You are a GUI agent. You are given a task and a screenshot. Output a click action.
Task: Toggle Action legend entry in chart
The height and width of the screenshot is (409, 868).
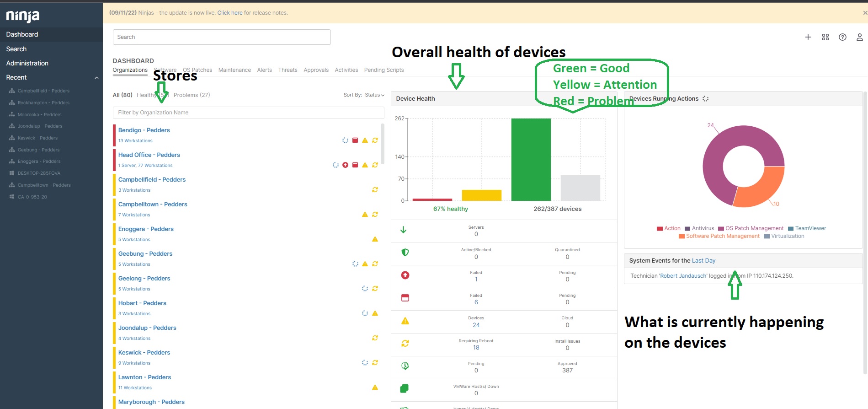point(668,228)
